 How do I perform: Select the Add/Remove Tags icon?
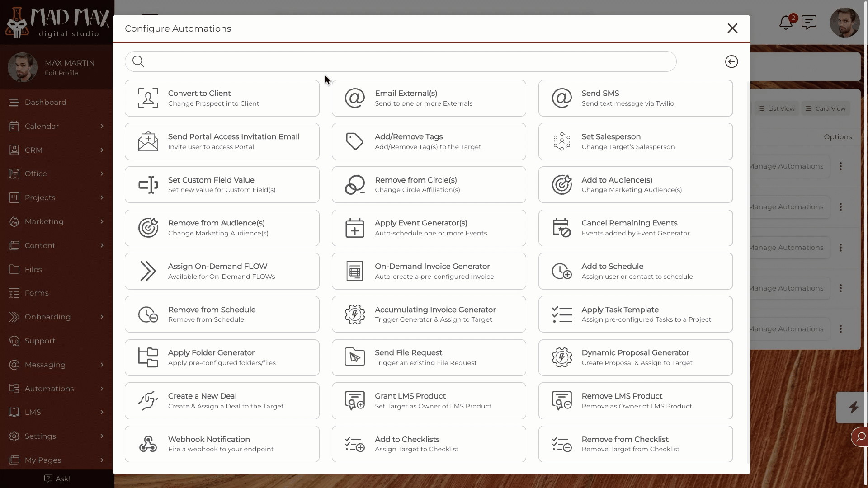355,141
